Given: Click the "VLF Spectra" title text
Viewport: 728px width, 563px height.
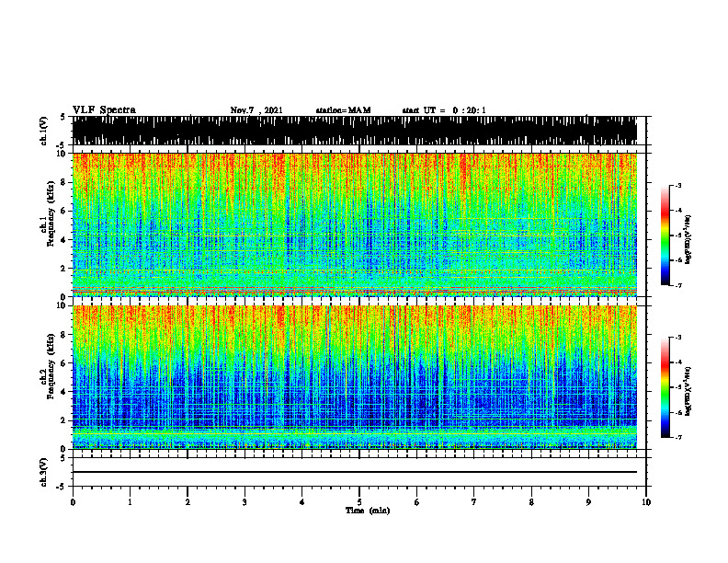Looking at the screenshot, I should [x=104, y=110].
